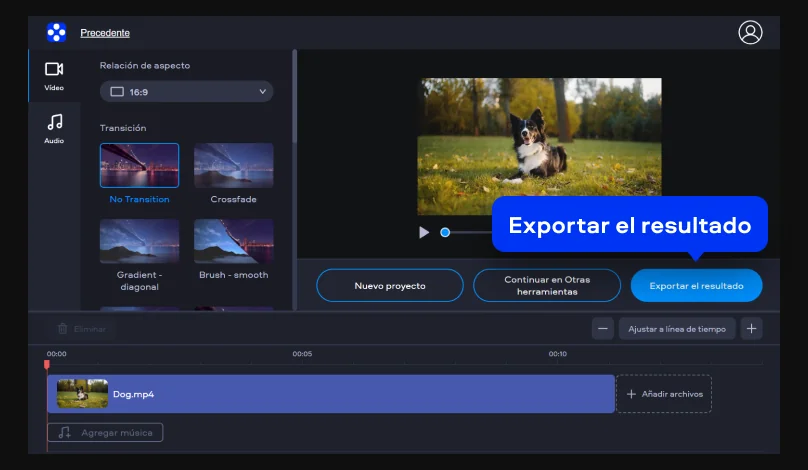Click the Exportar el resultado button
The width and height of the screenshot is (808, 470).
click(x=696, y=286)
